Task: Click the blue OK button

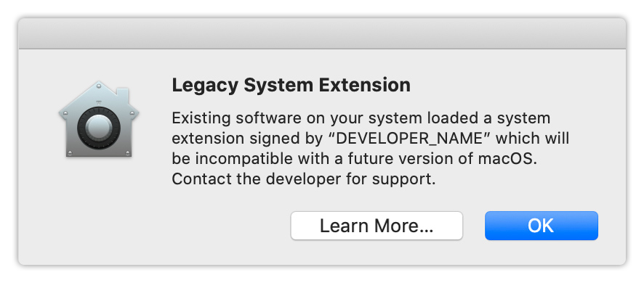Action: click(x=542, y=226)
